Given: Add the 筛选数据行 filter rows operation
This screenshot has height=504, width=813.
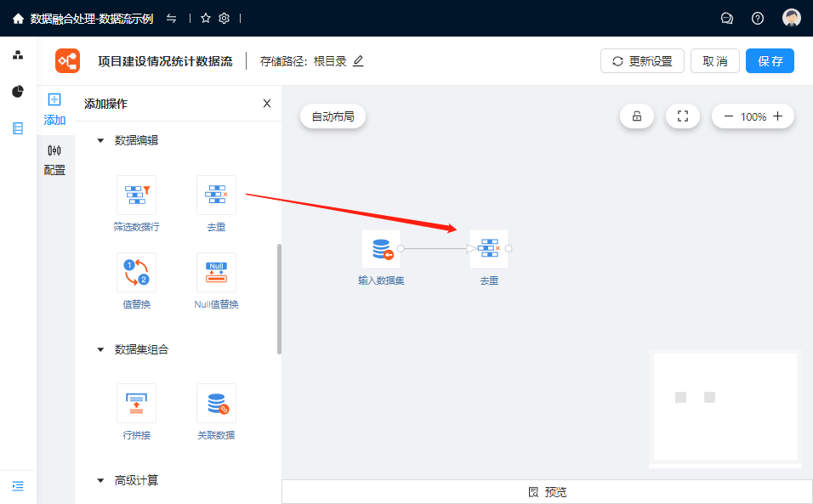Looking at the screenshot, I should (136, 195).
